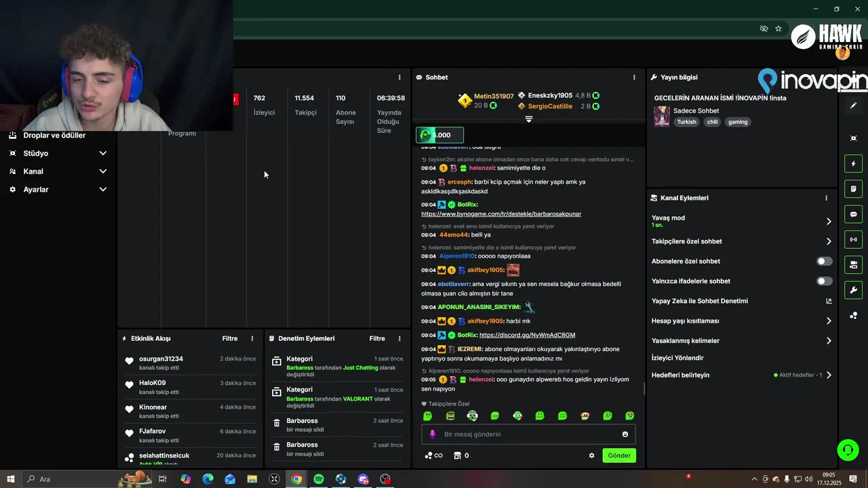The image size is (868, 488).
Task: Click top gifter Metin351907
Action: (x=494, y=96)
